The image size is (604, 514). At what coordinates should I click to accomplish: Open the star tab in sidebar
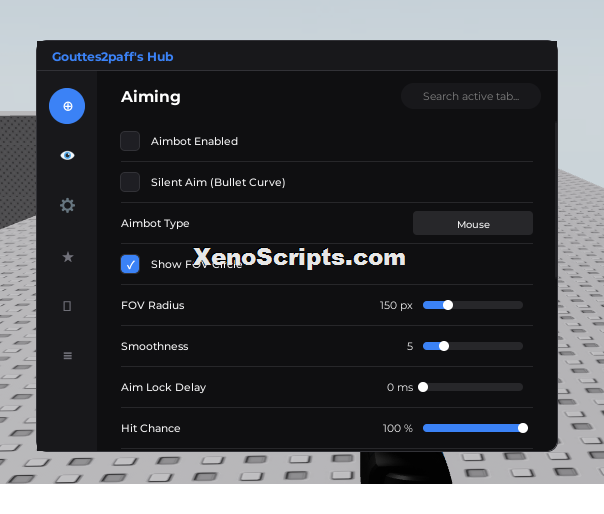68,257
